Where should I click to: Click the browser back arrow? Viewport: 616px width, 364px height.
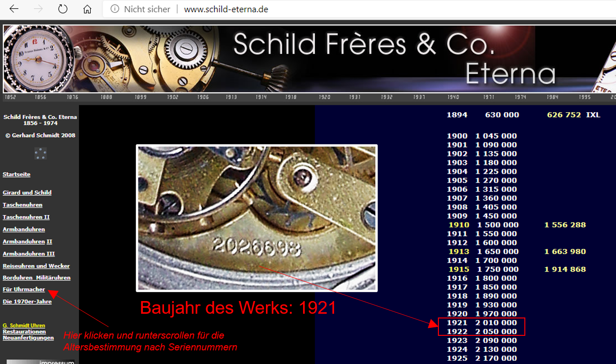[x=14, y=9]
